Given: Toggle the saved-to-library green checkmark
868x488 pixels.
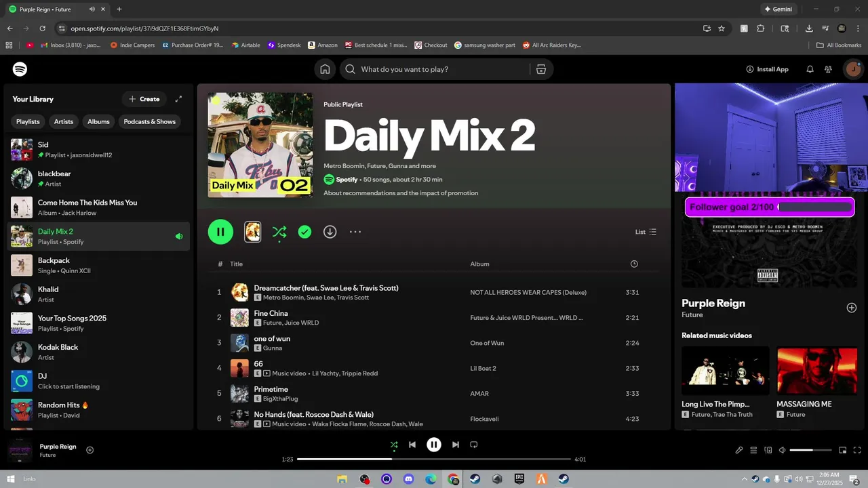Looking at the screenshot, I should 304,232.
